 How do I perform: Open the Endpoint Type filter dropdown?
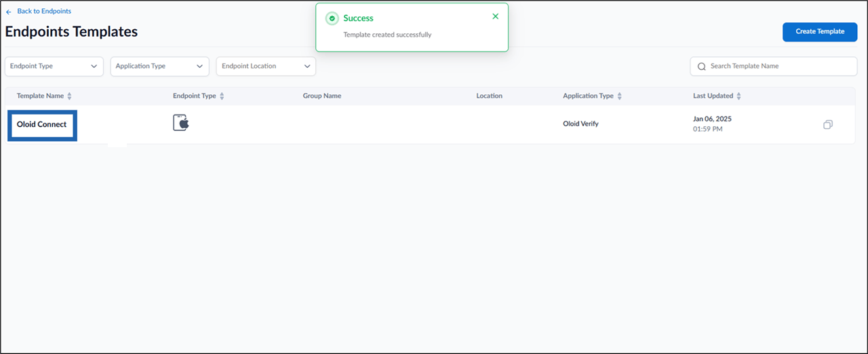click(54, 66)
